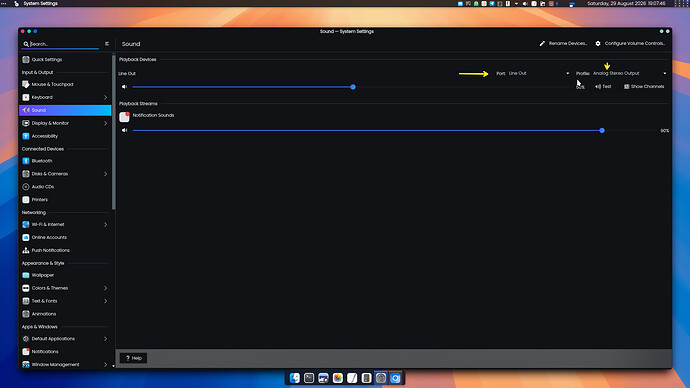Open the Notifications icon in sidebar

tap(26, 351)
